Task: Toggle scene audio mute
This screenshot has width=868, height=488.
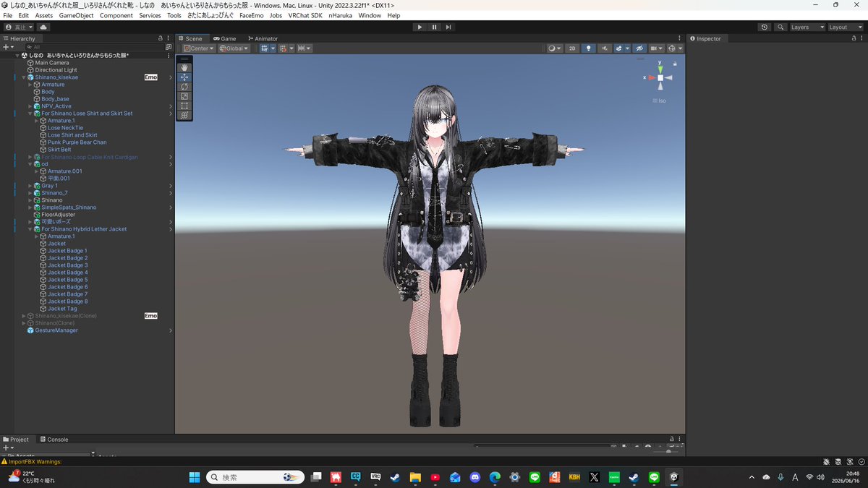Action: click(x=604, y=48)
